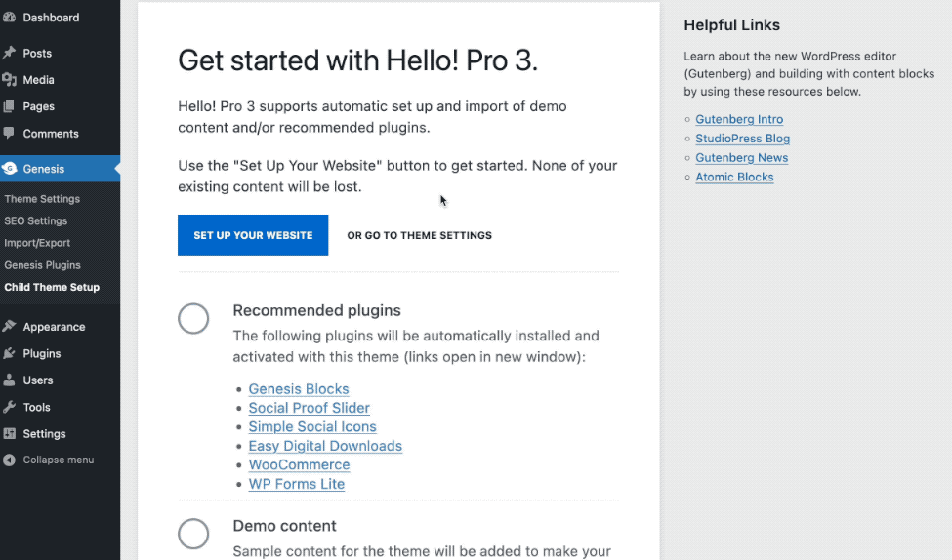The height and width of the screenshot is (560, 952).
Task: Open SEO Settings under Genesis
Action: coord(36,220)
